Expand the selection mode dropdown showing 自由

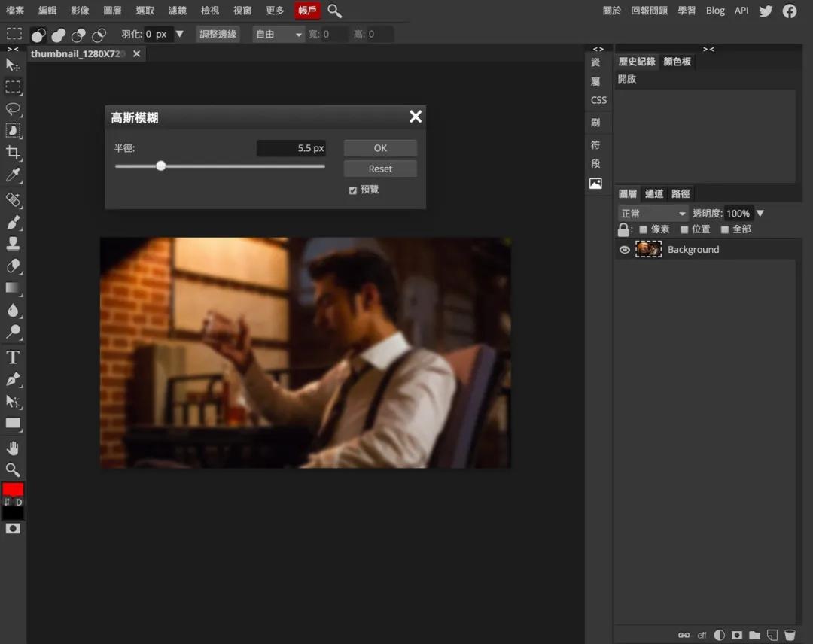(278, 34)
